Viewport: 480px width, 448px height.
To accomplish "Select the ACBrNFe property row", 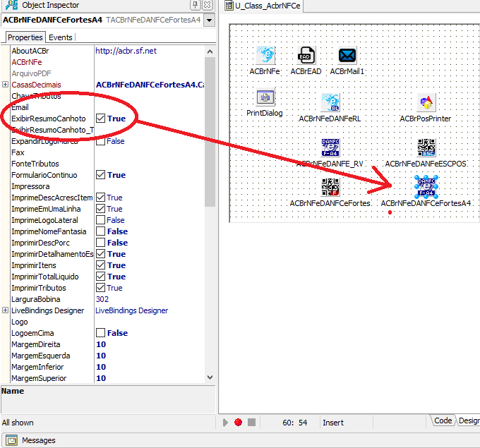I will point(107,62).
